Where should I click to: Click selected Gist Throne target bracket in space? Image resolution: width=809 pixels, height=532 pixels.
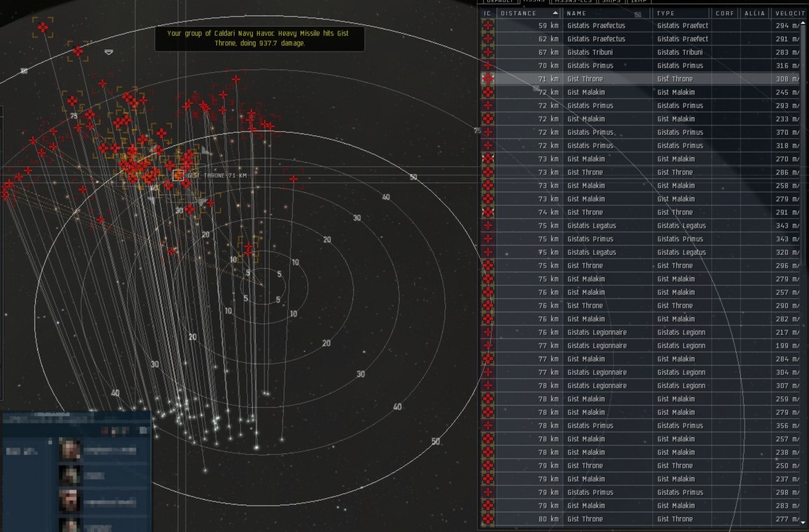178,175
